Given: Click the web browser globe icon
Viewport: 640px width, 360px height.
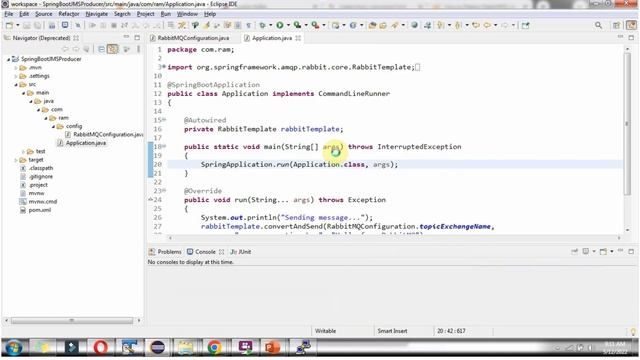Looking at the screenshot, I should 414,25.
